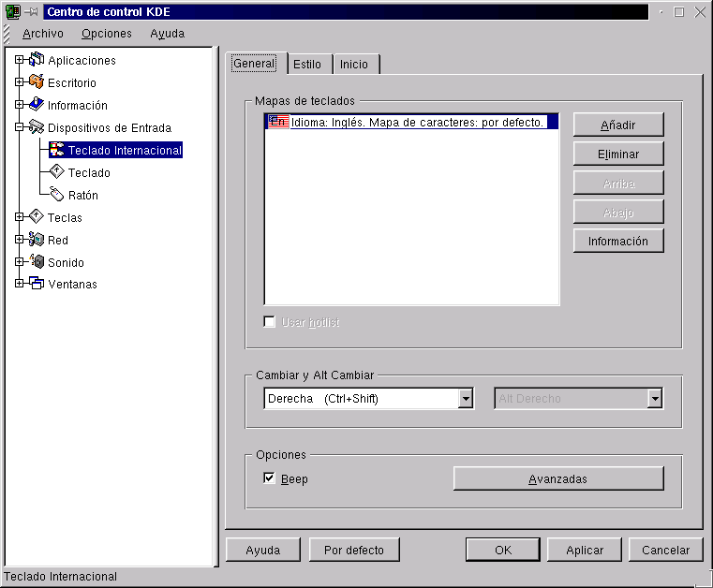Click the Escritorio icon in the sidebar
The image size is (713, 588).
click(x=37, y=82)
